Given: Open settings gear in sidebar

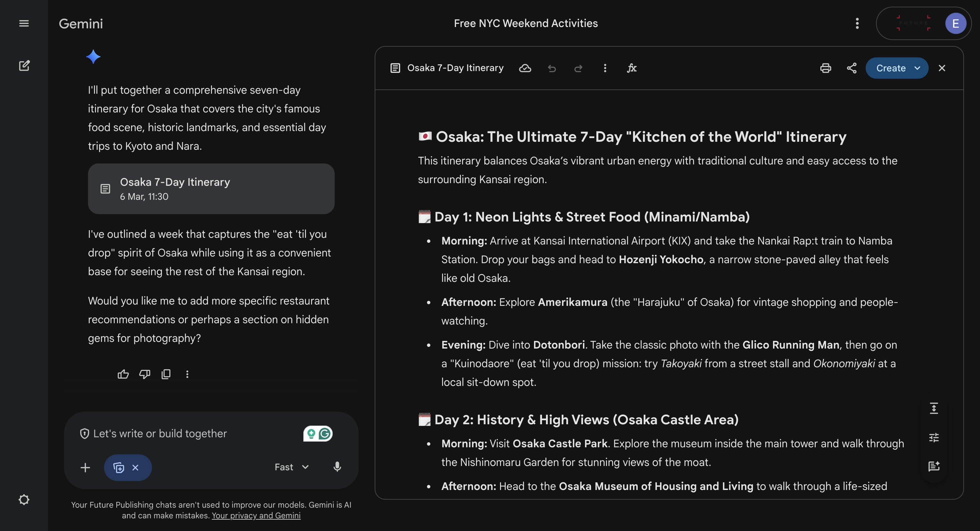Looking at the screenshot, I should click(x=24, y=499).
